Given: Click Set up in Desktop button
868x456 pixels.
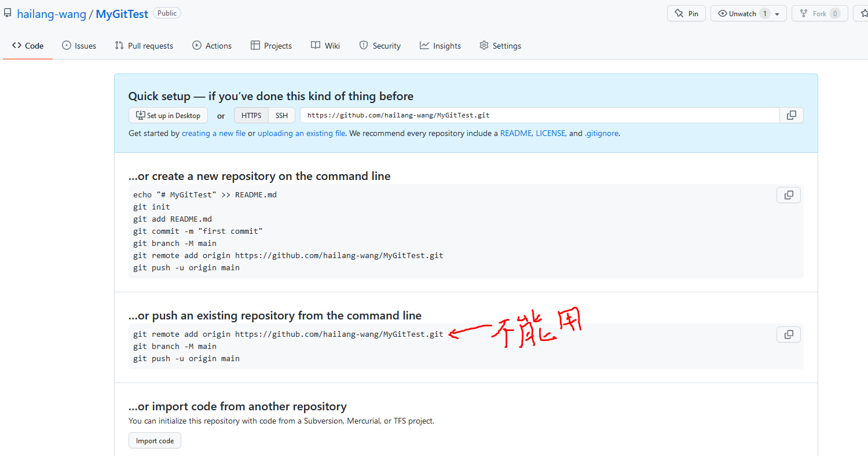Looking at the screenshot, I should tap(168, 116).
